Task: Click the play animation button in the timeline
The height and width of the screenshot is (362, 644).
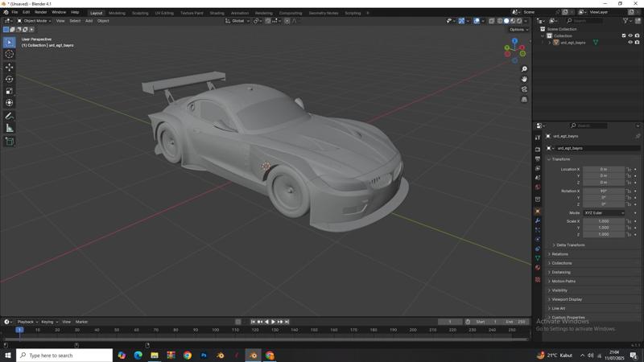Action: [x=273, y=322]
